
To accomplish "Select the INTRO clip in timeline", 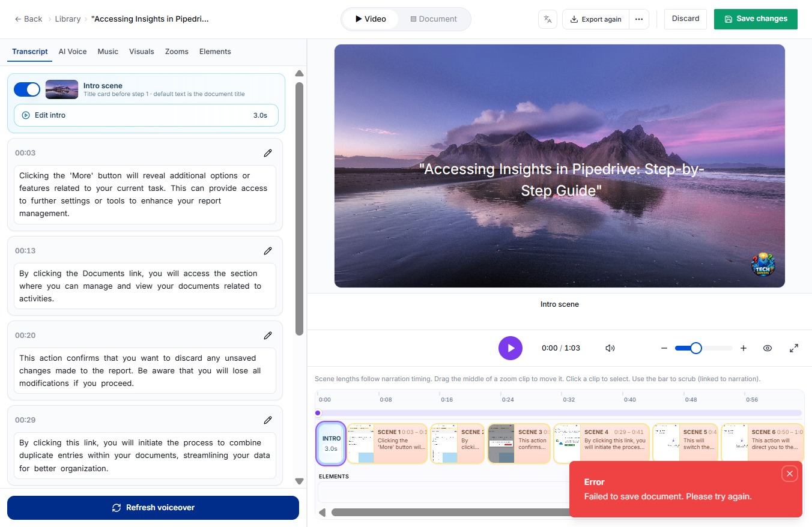I will (331, 444).
